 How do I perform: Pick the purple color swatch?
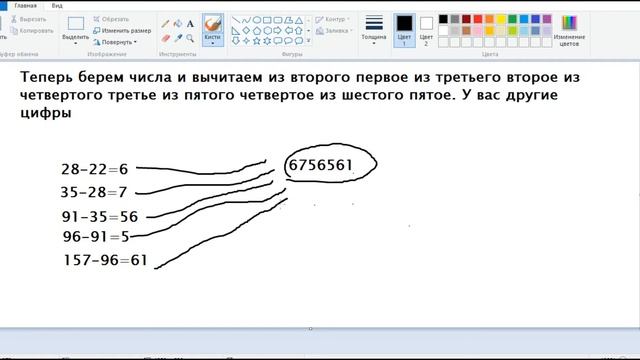[x=547, y=19]
